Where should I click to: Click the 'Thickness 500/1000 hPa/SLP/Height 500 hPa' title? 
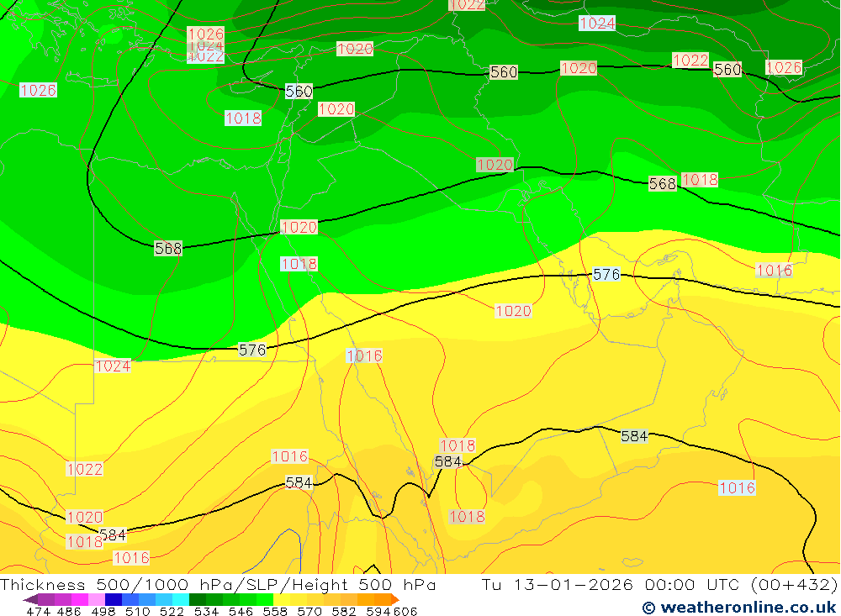click(x=218, y=584)
